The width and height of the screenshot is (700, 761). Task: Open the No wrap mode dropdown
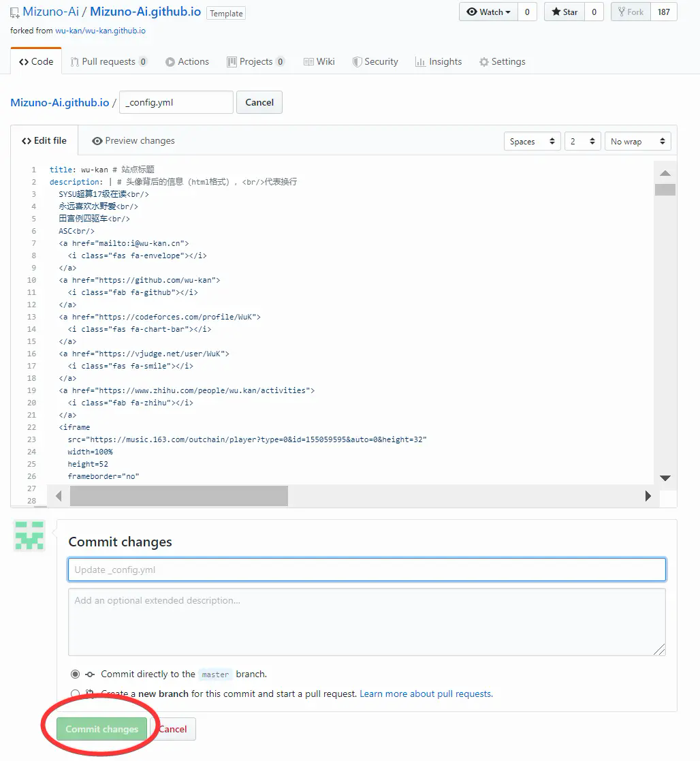[638, 141]
